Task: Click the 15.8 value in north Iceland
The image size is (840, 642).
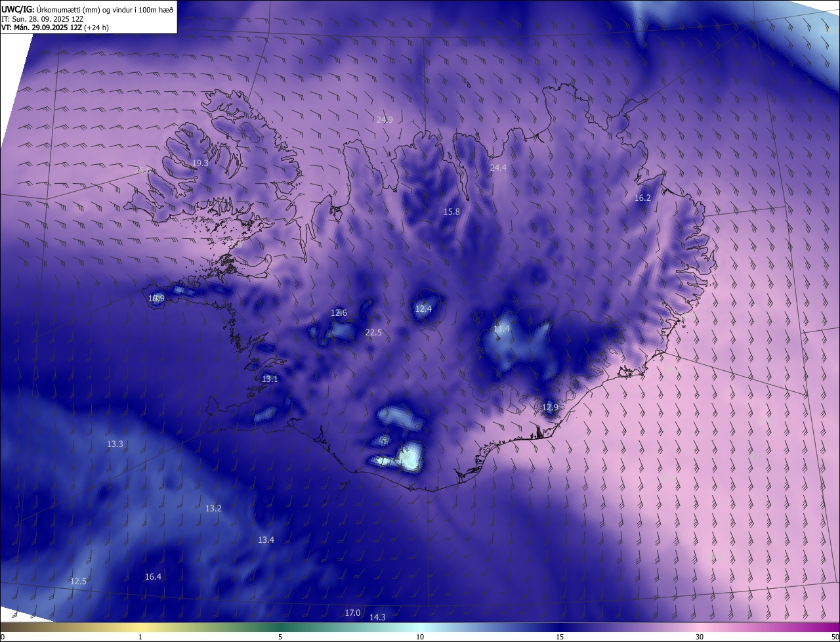Action: (x=451, y=211)
